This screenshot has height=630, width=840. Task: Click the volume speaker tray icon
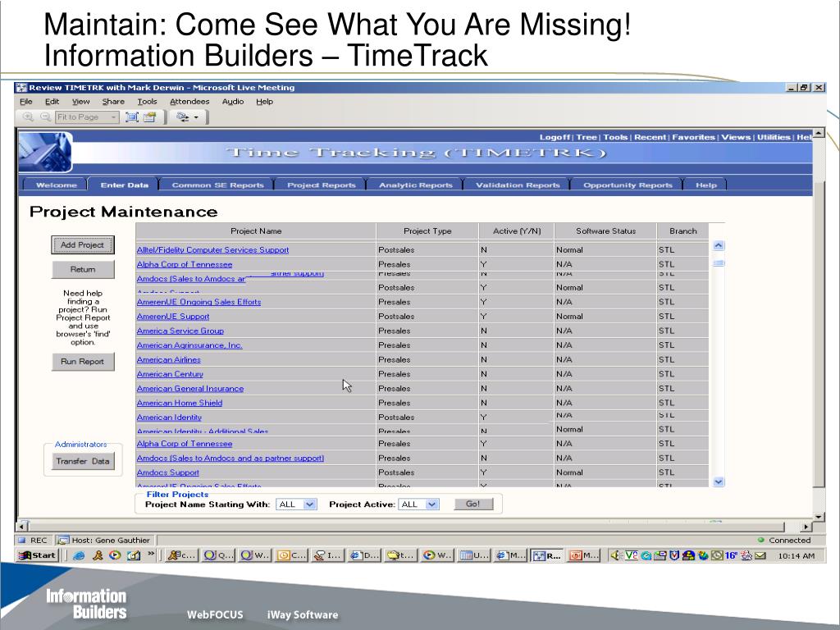click(x=615, y=555)
